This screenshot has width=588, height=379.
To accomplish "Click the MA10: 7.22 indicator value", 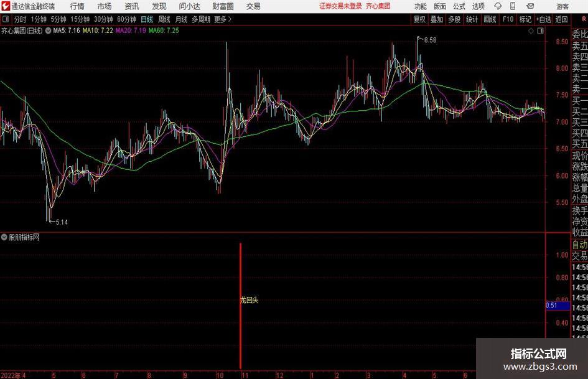I will [x=98, y=30].
